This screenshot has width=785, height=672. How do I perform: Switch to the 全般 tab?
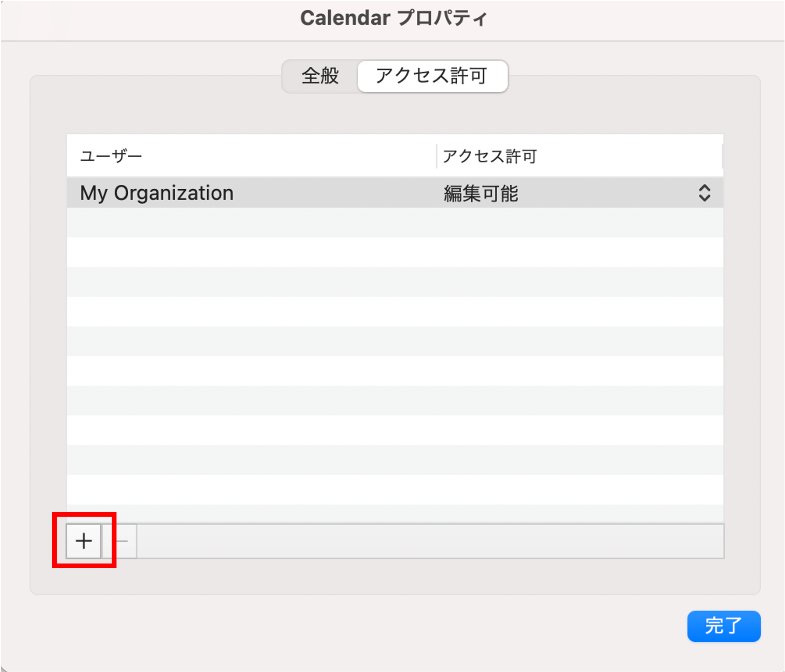(320, 76)
